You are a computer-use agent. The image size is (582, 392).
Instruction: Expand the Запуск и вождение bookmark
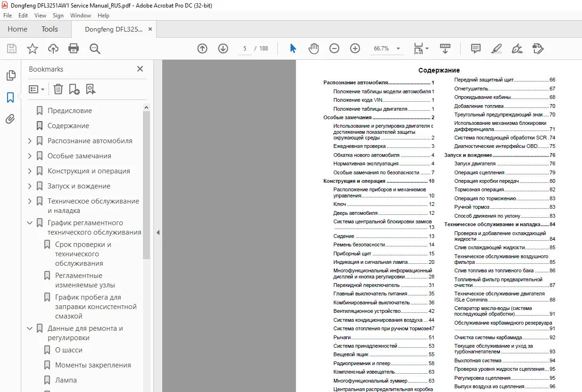coord(30,186)
